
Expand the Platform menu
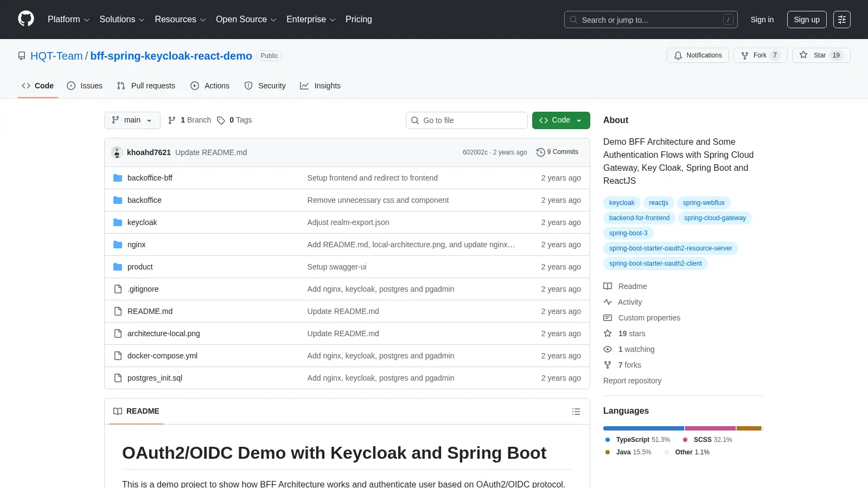point(68,20)
